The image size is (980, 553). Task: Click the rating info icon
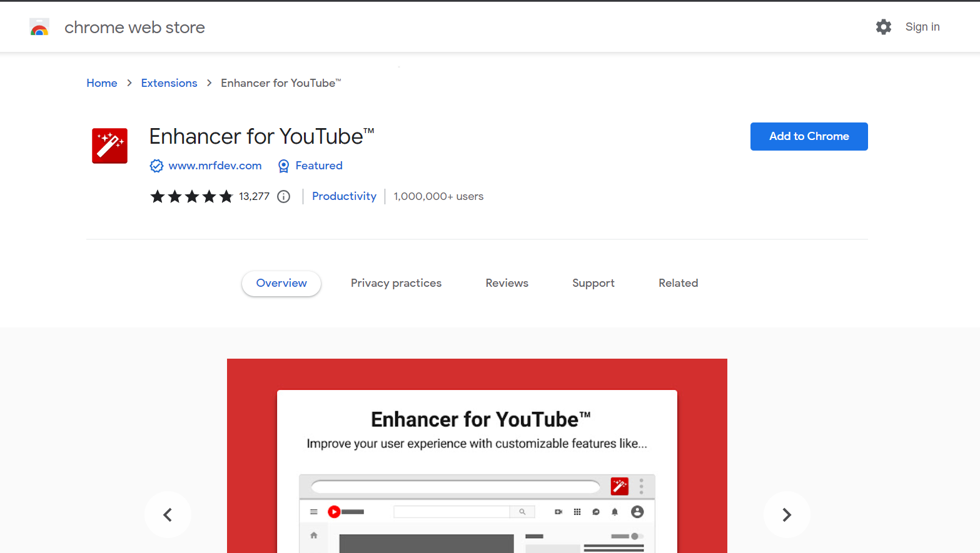(x=283, y=196)
